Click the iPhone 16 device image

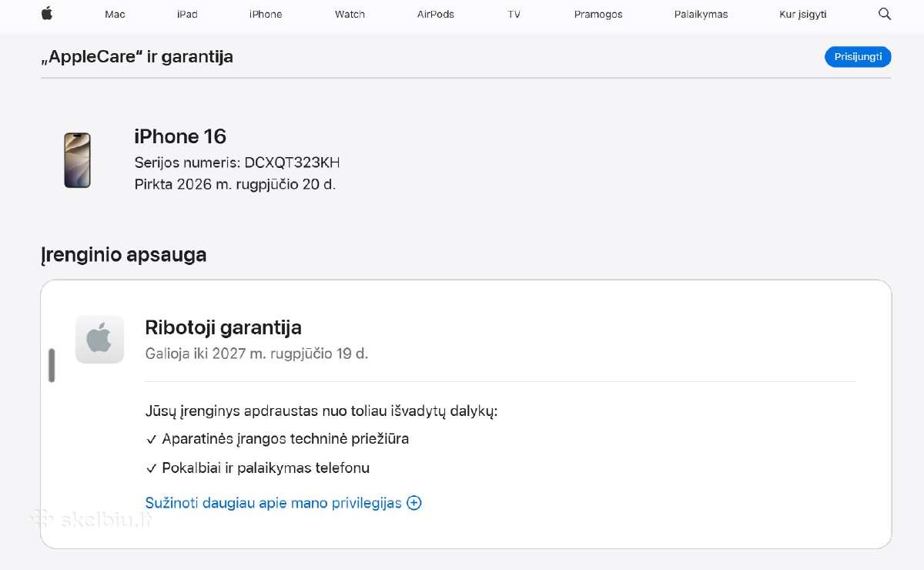coord(77,160)
